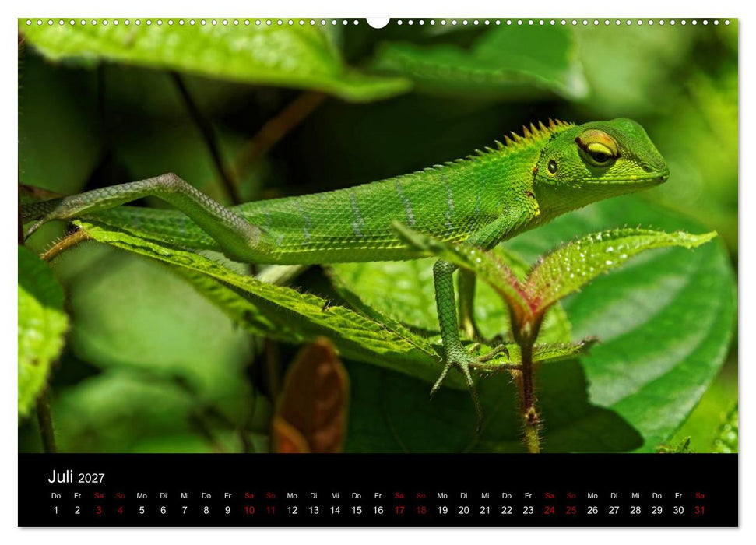The height and width of the screenshot is (545, 756).
Task: Select red Sunday date 4
Action: coord(120,510)
